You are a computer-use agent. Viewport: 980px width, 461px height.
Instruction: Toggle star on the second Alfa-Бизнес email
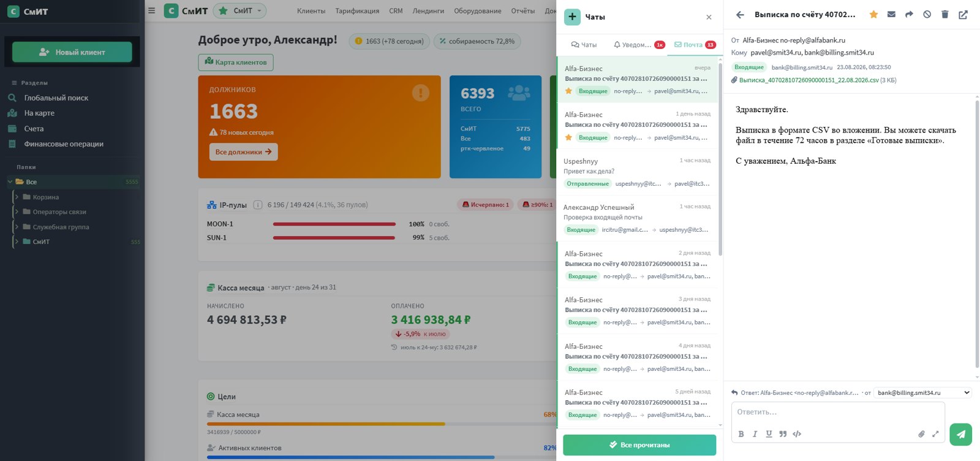click(568, 137)
